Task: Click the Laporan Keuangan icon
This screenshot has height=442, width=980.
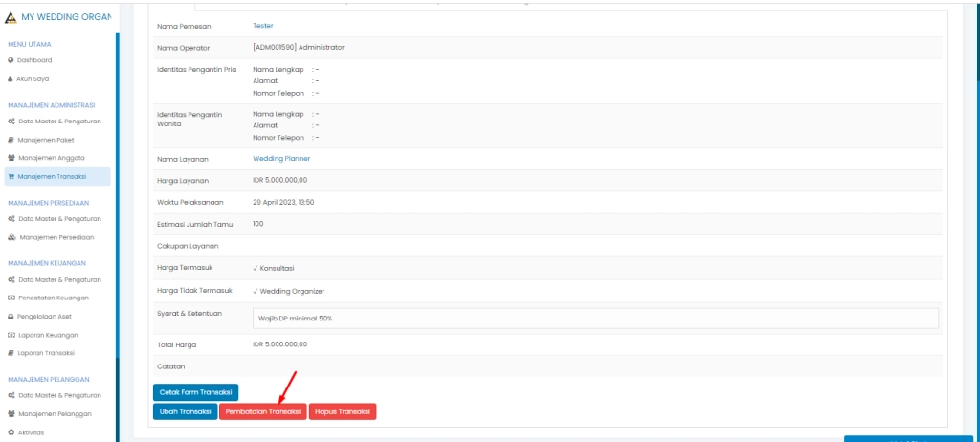Action: [x=11, y=335]
